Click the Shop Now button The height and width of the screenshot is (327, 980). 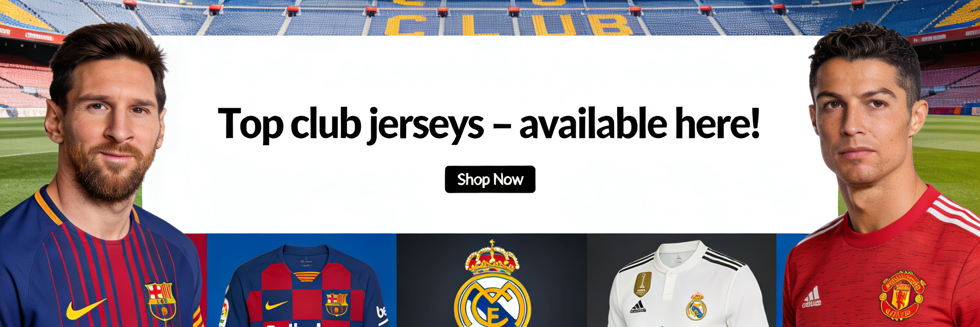click(490, 179)
